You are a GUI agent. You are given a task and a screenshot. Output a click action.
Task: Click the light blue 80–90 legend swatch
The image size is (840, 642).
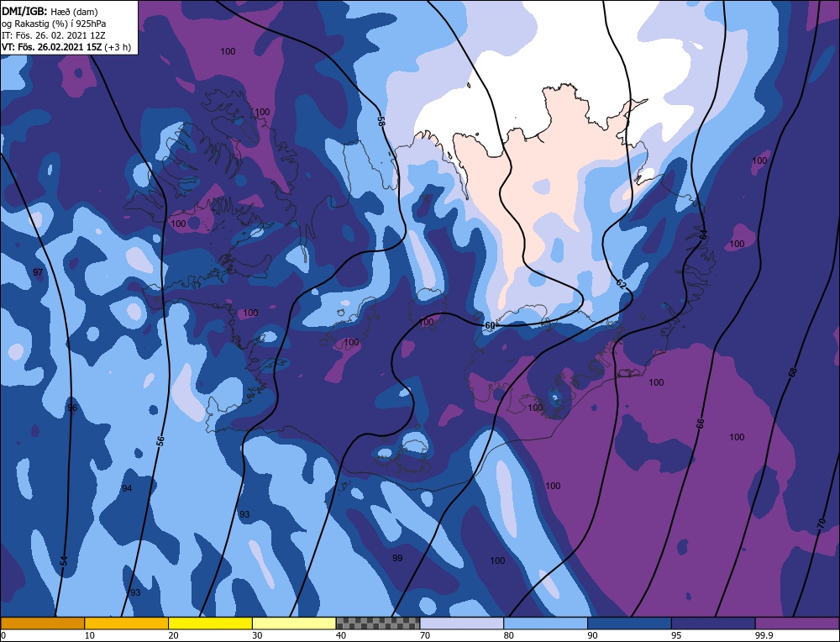[545, 623]
